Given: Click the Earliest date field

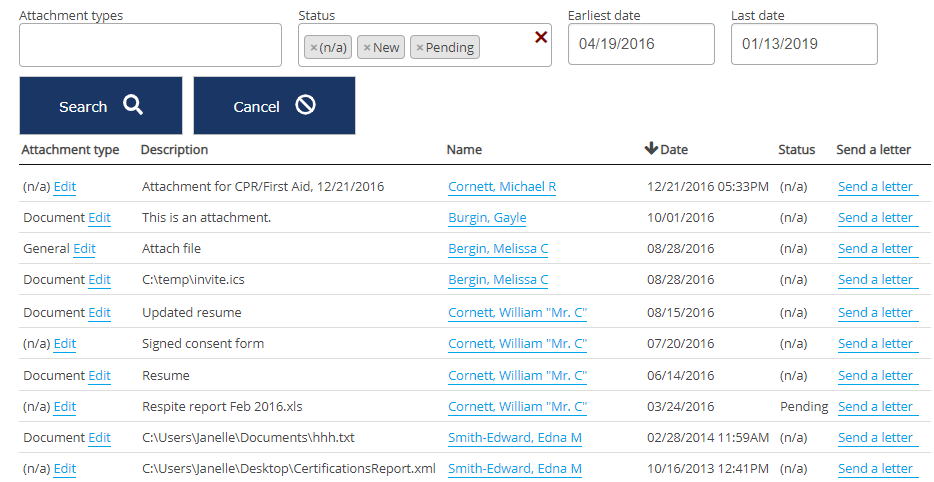Looking at the screenshot, I should tap(640, 45).
